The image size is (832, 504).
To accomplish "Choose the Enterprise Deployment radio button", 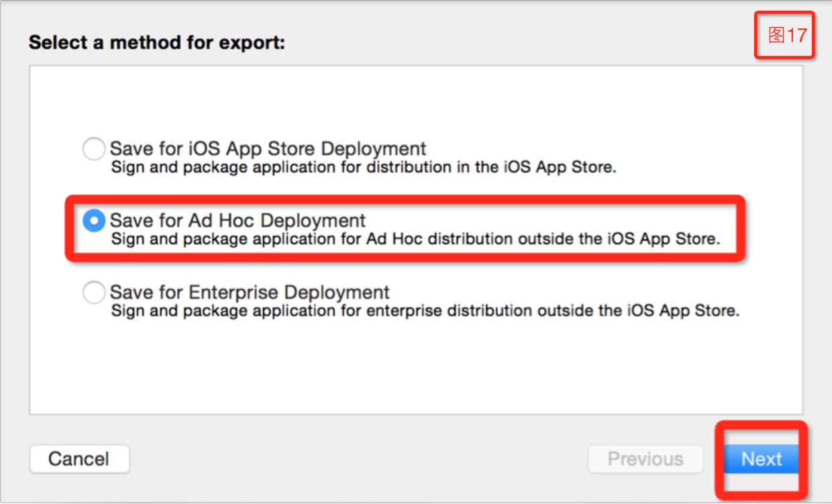I will point(94,293).
